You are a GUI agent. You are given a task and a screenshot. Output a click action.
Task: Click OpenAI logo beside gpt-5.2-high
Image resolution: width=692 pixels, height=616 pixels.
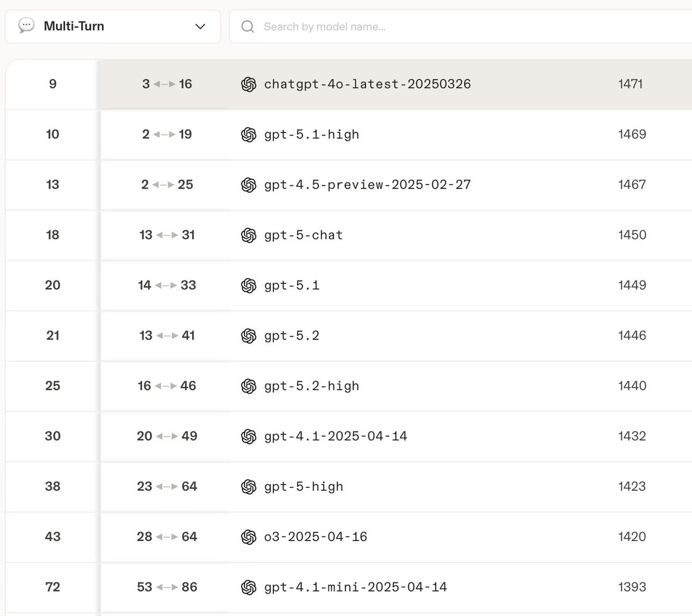coord(249,386)
